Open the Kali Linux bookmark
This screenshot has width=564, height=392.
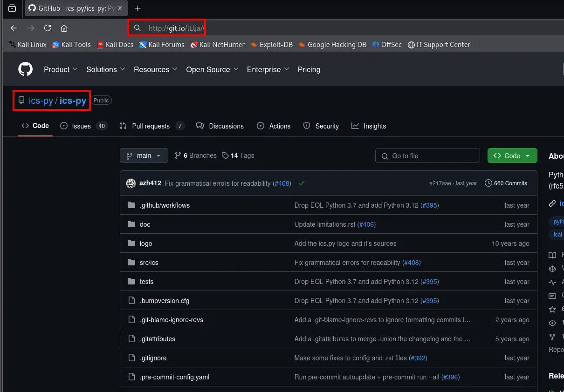point(28,45)
